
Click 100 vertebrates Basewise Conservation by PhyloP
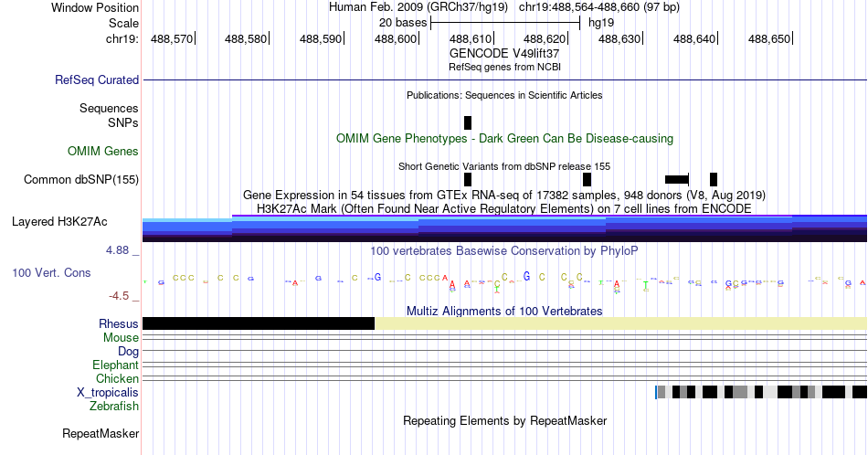(504, 250)
